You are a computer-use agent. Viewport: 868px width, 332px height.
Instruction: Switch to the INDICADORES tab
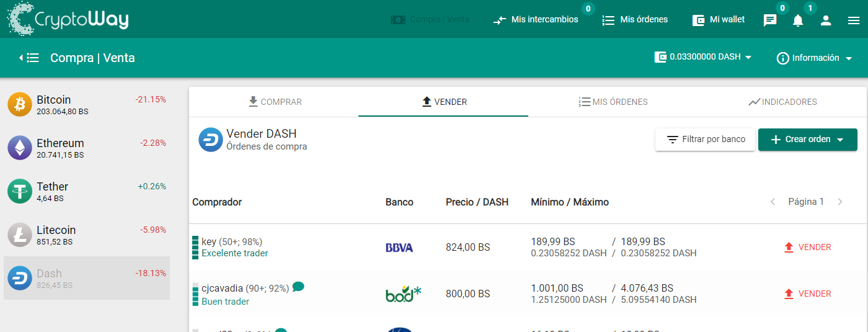point(782,102)
